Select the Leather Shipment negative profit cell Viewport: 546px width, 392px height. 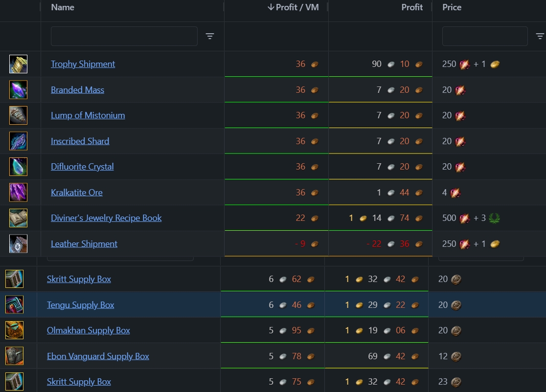point(381,244)
